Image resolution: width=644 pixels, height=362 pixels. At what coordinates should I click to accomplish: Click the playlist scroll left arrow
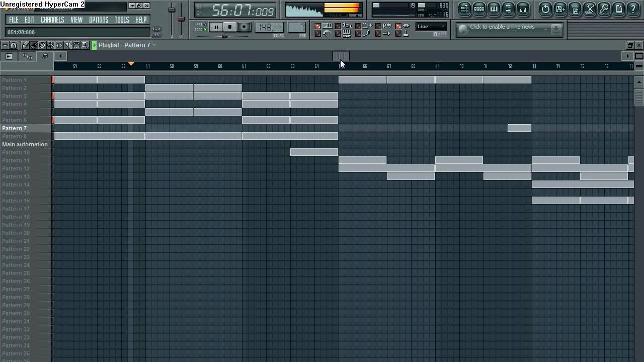coord(60,56)
